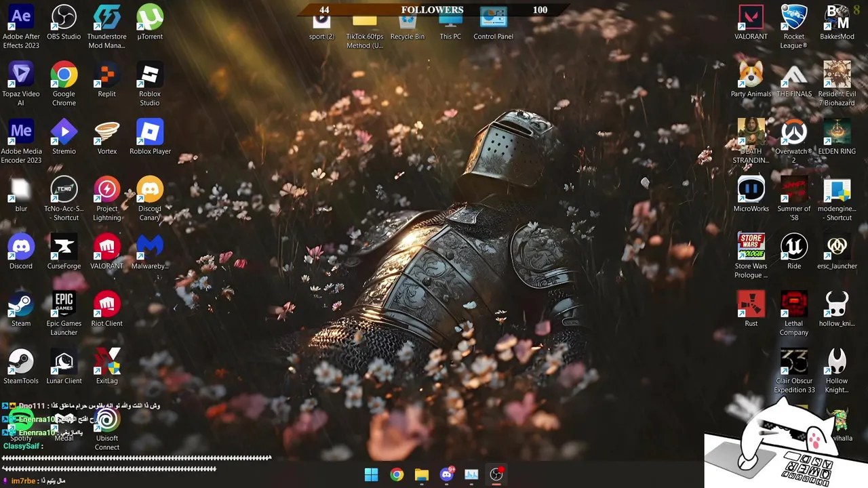
Task: Select the Party Animals game icon
Action: coord(751,81)
